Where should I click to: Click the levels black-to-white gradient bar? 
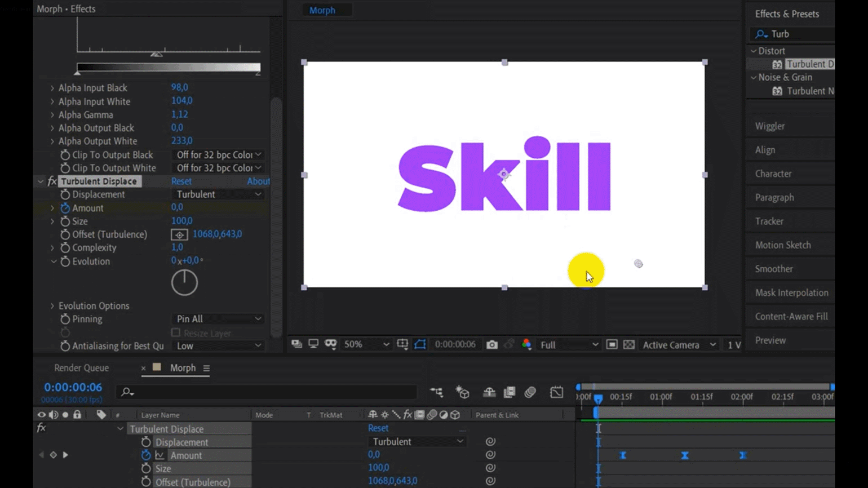click(169, 67)
